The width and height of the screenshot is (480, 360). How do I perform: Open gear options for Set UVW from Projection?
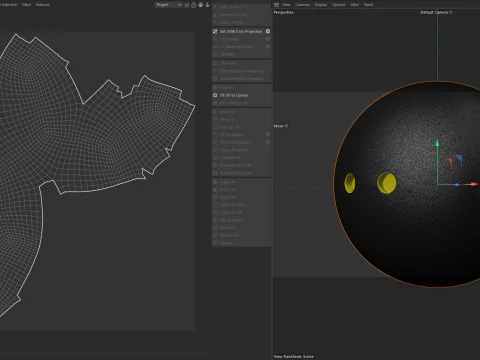pos(268,31)
